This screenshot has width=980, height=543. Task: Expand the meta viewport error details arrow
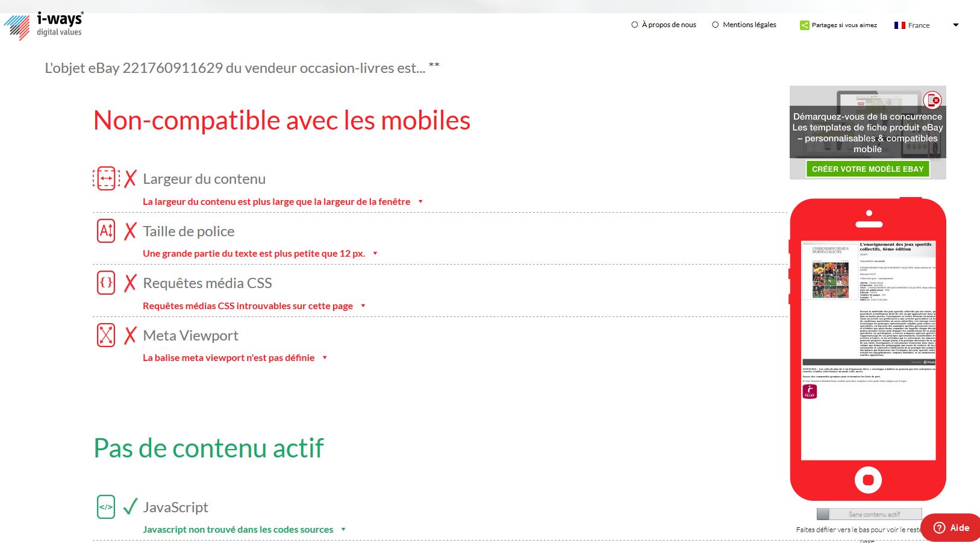tap(325, 358)
